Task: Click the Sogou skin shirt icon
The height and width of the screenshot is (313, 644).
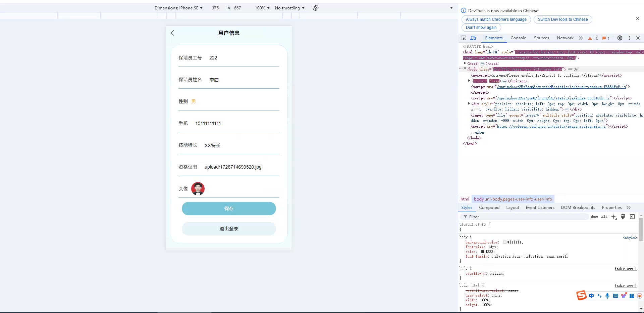Action: pos(624,296)
